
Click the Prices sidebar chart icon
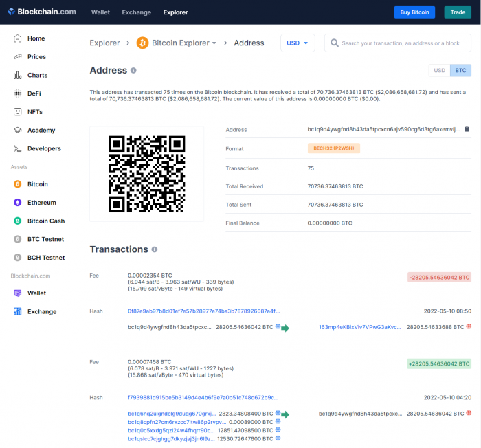17,57
